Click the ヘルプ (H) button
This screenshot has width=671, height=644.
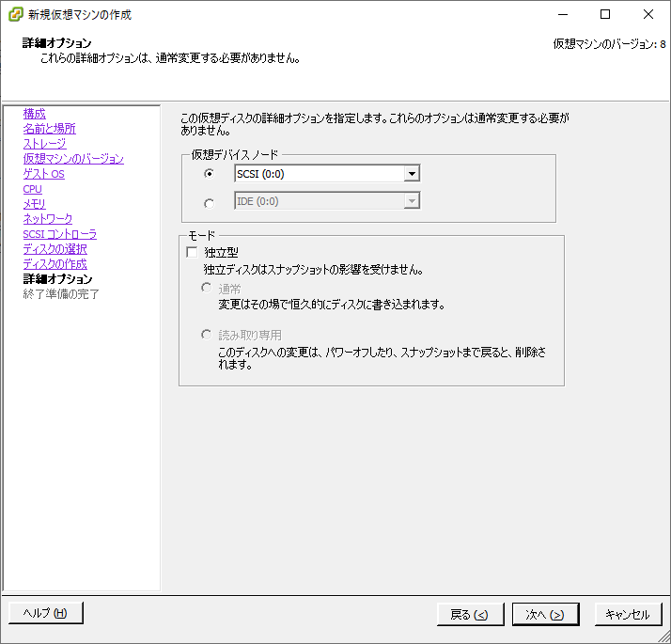click(x=46, y=613)
